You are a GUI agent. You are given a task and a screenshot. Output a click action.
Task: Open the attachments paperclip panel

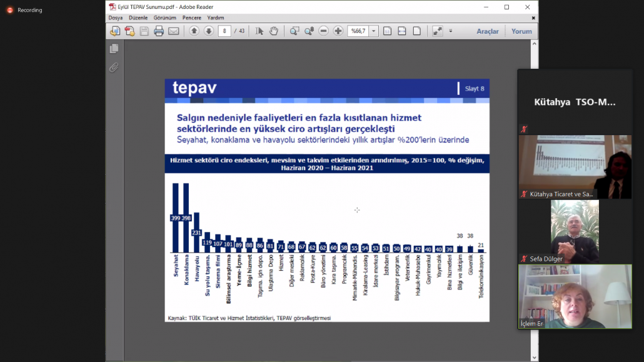pyautogui.click(x=114, y=68)
